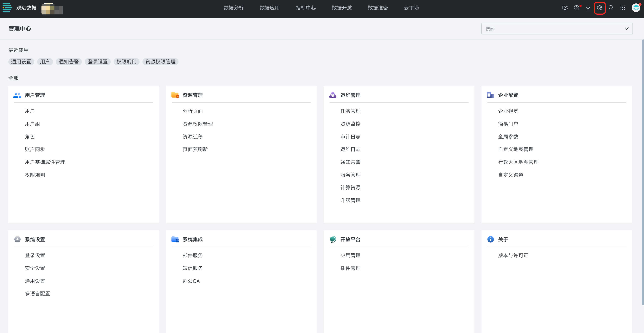Open 版本与许可证 link

(x=513, y=255)
